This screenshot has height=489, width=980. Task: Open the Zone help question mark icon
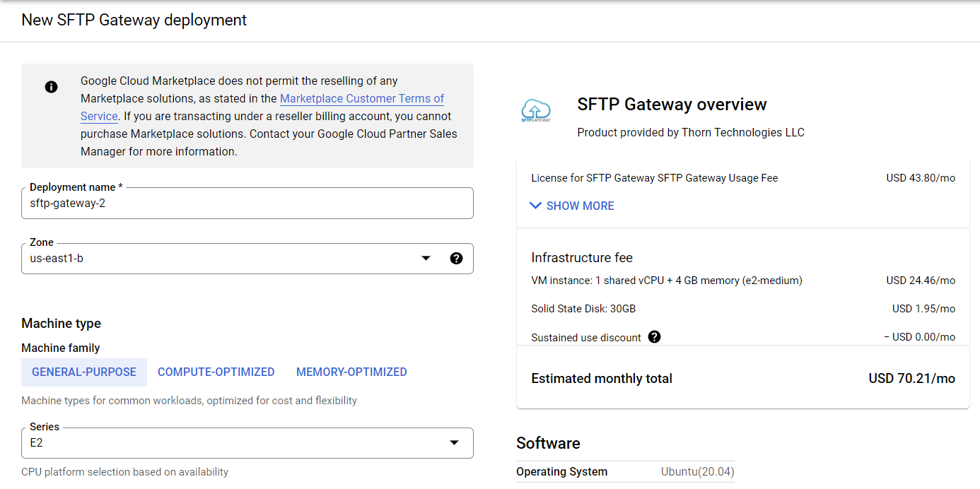[456, 259]
